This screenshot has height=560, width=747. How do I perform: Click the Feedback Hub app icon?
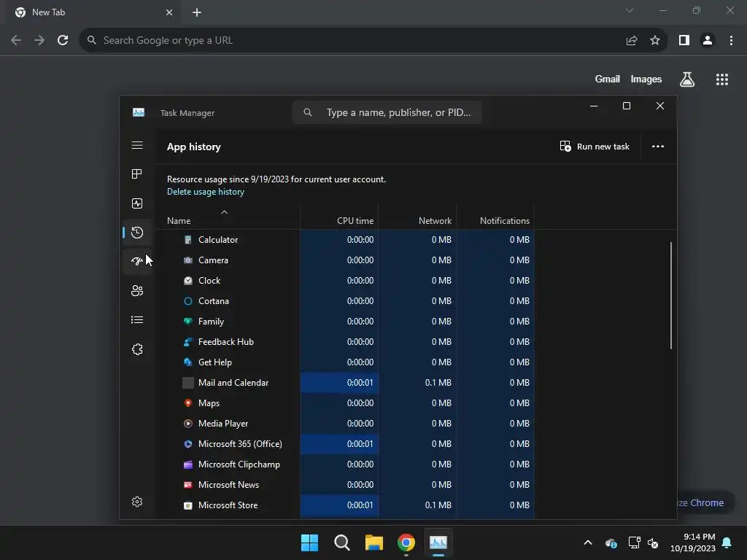(x=188, y=342)
